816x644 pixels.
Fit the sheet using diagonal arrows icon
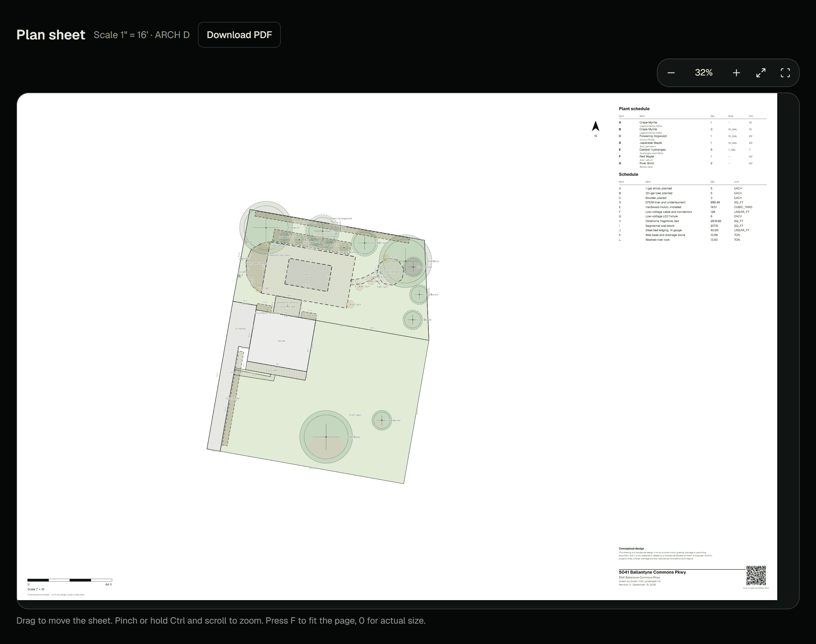point(761,73)
